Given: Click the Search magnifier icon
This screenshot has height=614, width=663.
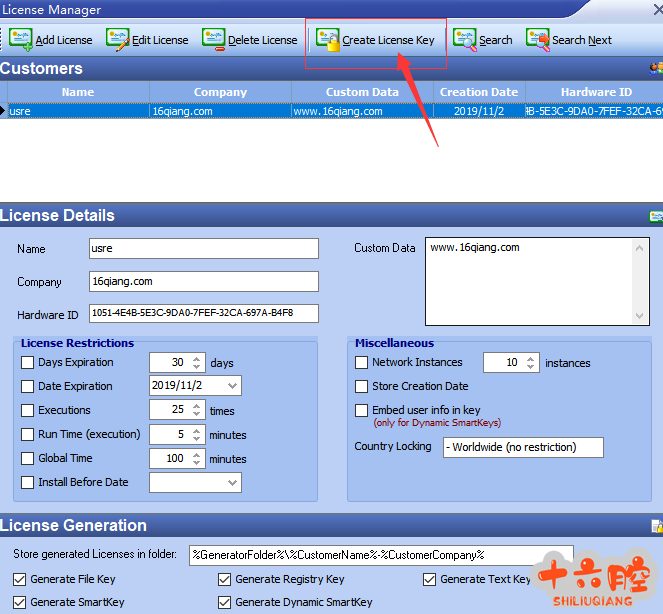Looking at the screenshot, I should 464,40.
